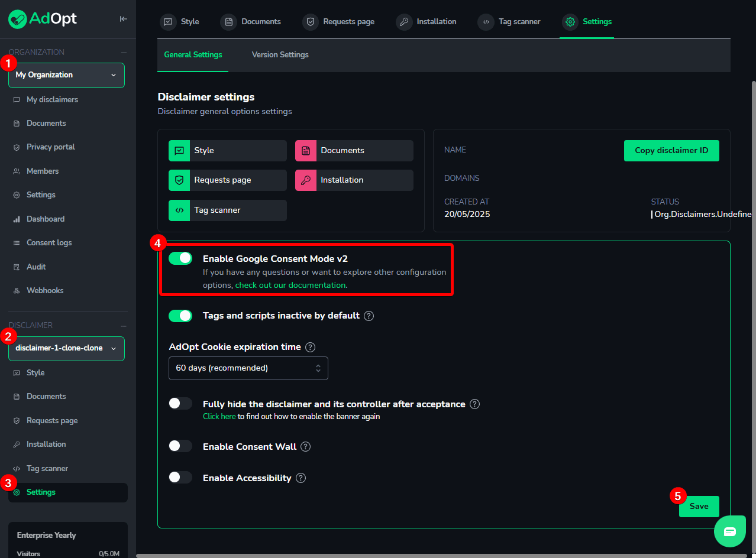The image size is (756, 558).
Task: Collapse the ORGANIZATION section
Action: 124,53
